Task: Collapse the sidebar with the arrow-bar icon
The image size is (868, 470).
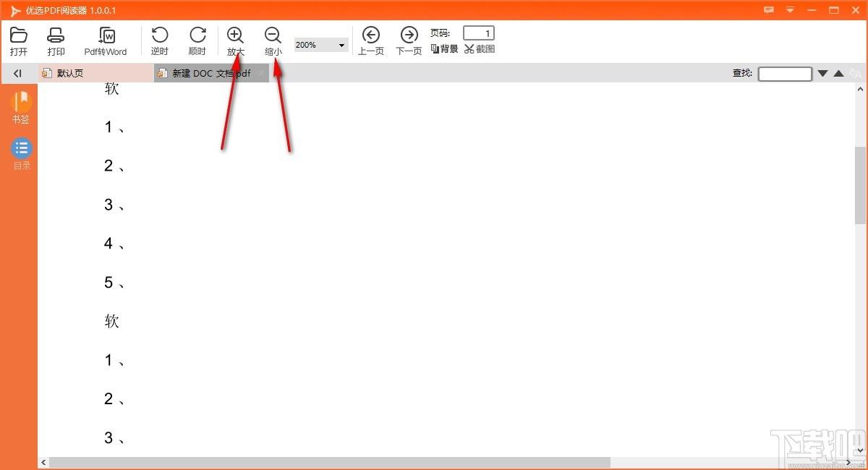Action: [18, 73]
